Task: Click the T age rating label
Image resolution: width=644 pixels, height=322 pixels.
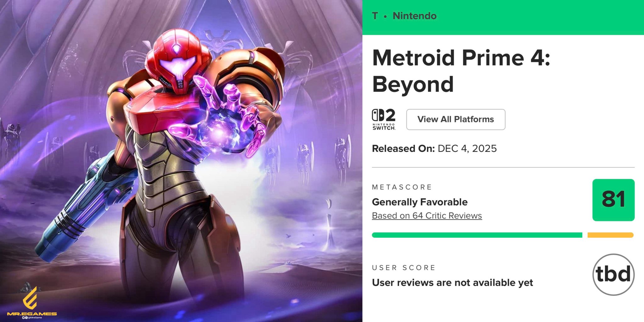Action: [375, 16]
